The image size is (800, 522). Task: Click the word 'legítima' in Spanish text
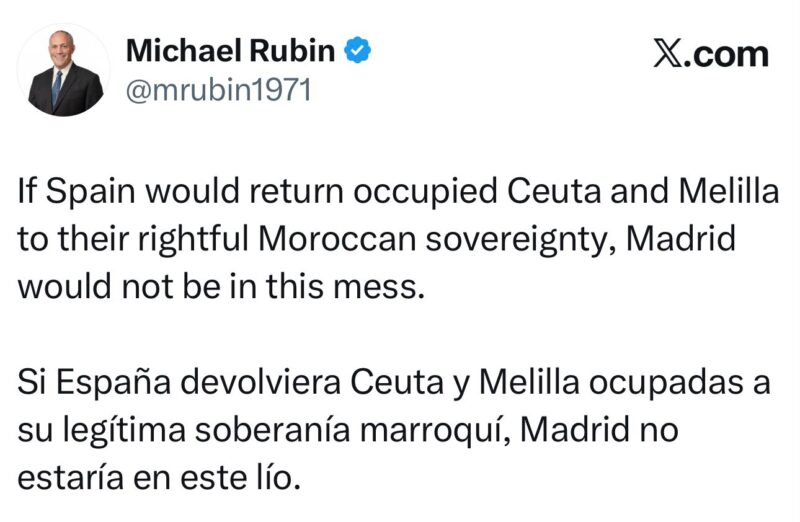click(x=124, y=430)
